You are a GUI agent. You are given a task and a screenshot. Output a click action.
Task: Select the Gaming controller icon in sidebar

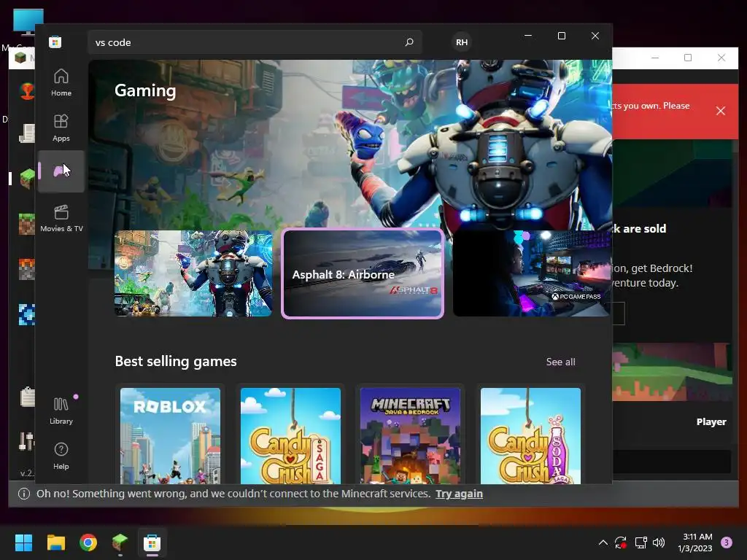coord(61,171)
